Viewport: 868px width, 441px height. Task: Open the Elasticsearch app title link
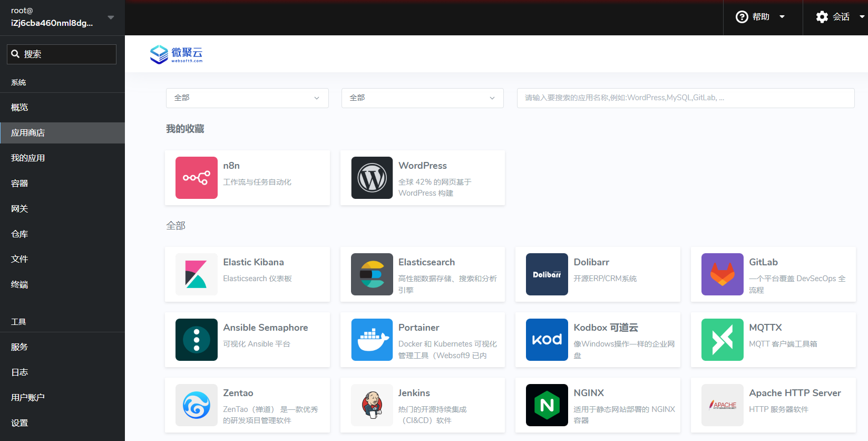[x=426, y=262]
